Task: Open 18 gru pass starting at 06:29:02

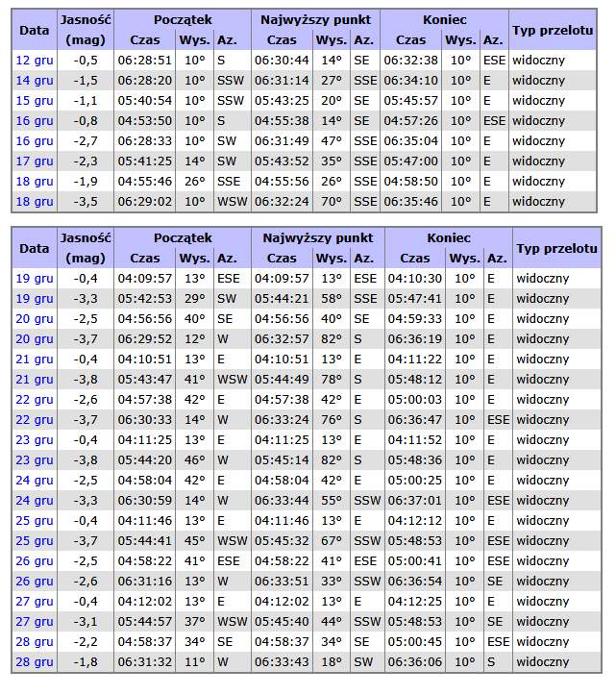Action: coord(35,201)
